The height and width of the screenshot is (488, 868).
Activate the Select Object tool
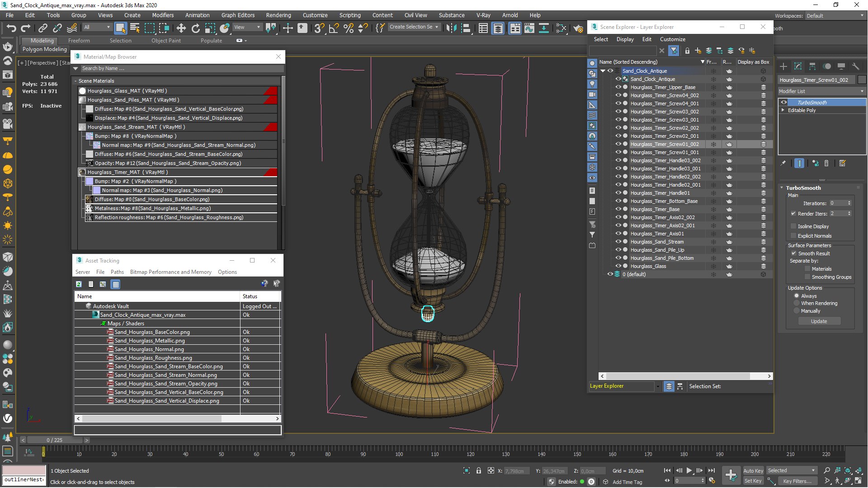[120, 28]
